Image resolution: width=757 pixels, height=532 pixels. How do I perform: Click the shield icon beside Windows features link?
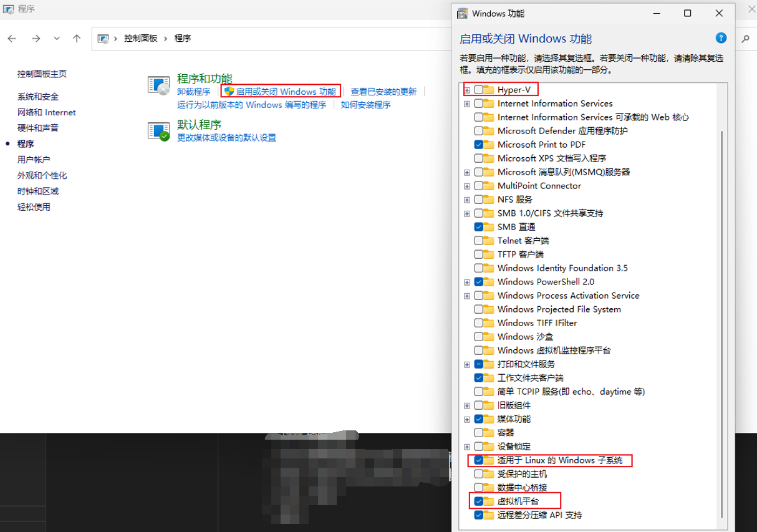pos(229,92)
